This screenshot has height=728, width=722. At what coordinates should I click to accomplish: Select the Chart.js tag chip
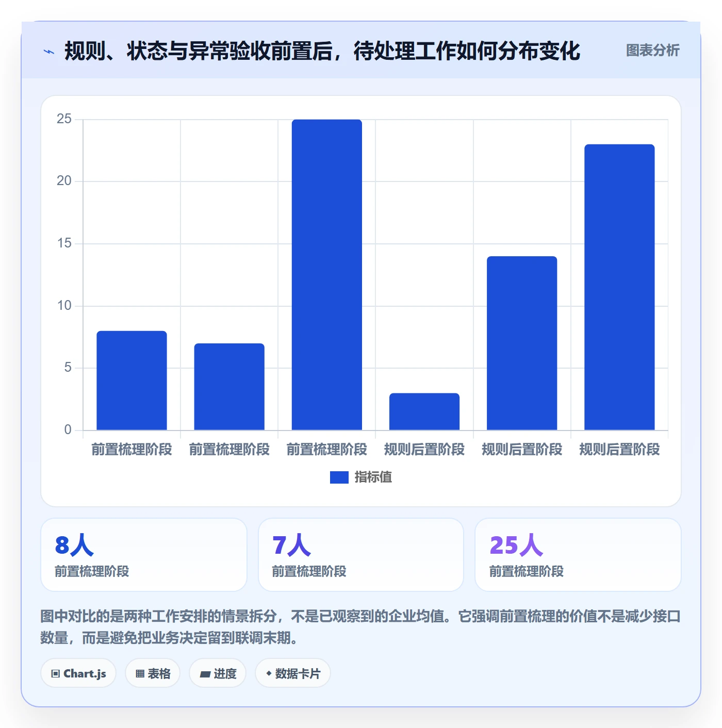click(78, 673)
